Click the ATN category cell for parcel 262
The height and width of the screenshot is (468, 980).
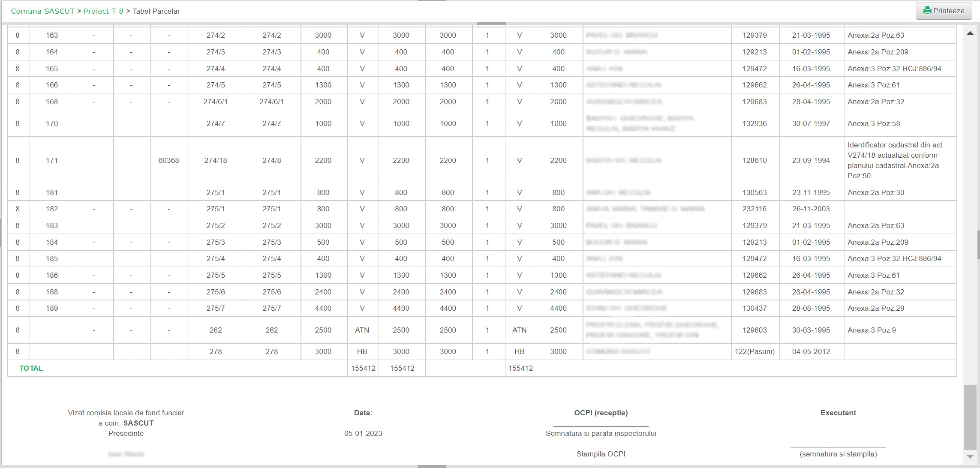click(362, 330)
